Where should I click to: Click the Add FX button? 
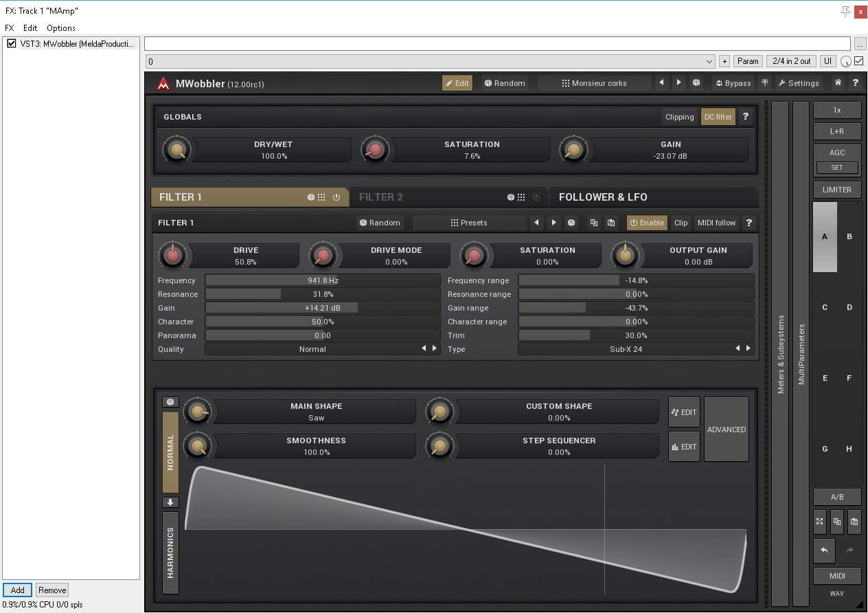[18, 590]
